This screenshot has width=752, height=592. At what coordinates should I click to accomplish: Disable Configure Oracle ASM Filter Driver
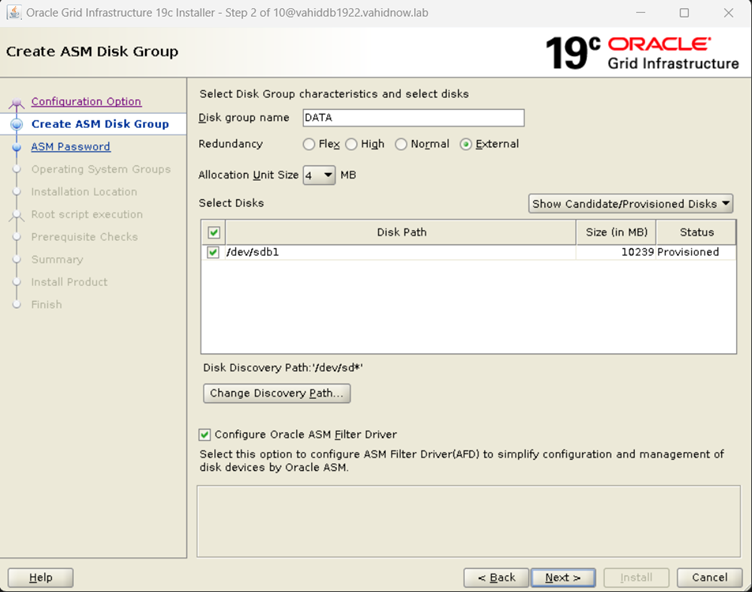205,435
